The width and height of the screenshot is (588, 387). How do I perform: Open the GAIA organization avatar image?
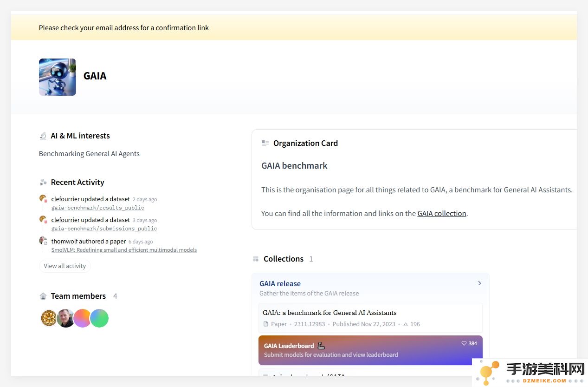[x=58, y=77]
